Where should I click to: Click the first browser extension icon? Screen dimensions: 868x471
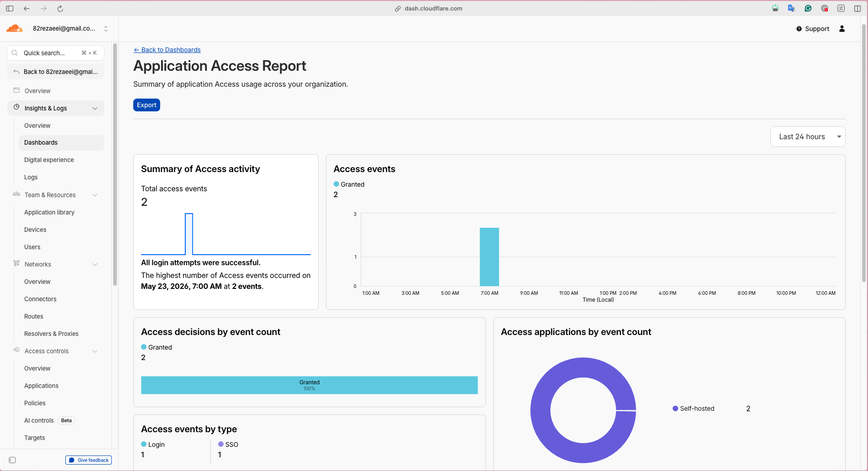click(x=775, y=8)
